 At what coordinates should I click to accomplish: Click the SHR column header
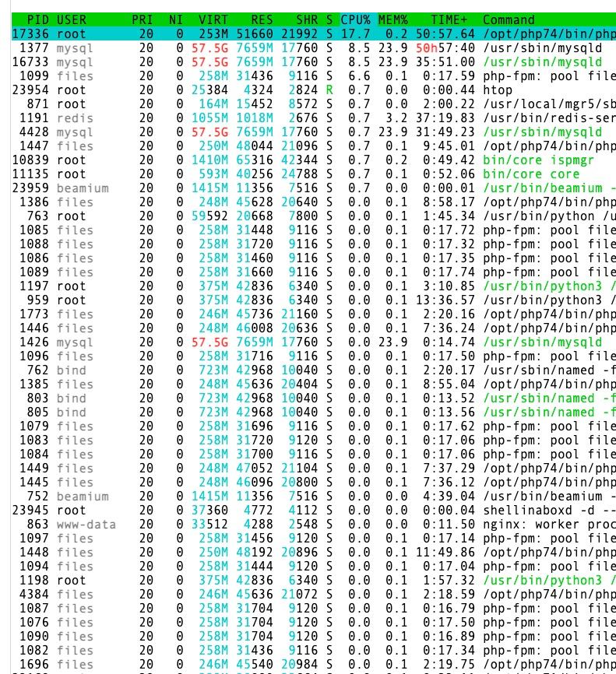307,19
